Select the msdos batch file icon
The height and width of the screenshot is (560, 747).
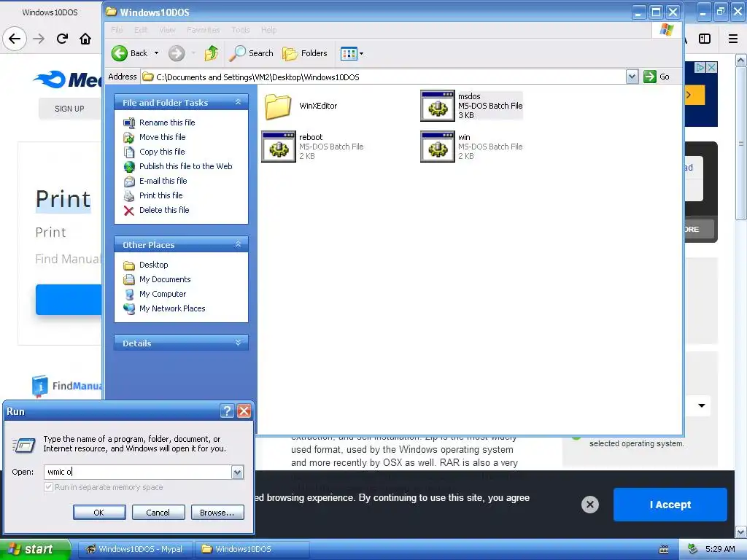pyautogui.click(x=438, y=106)
